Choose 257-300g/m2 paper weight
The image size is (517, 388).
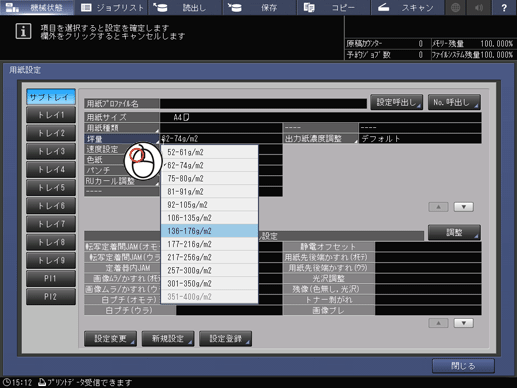(209, 270)
